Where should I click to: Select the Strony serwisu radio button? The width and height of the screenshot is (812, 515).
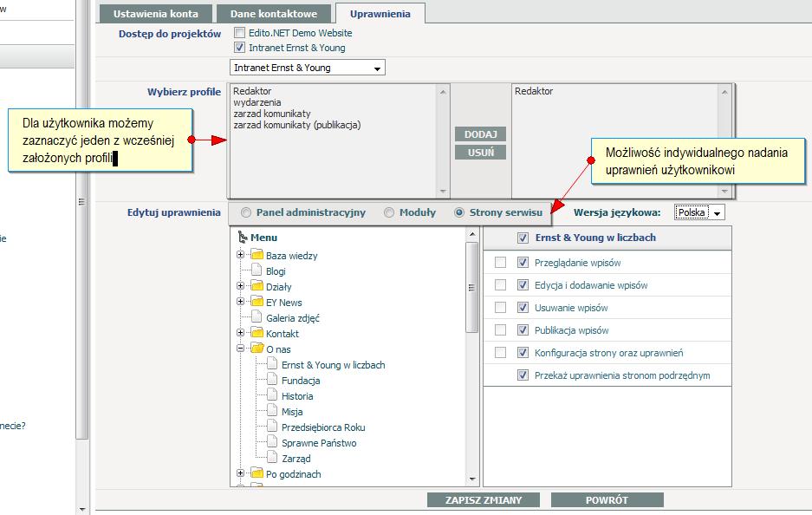(x=458, y=212)
